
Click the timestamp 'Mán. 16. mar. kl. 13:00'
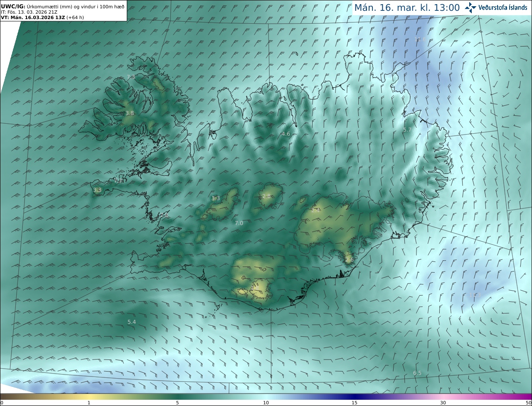[407, 7]
